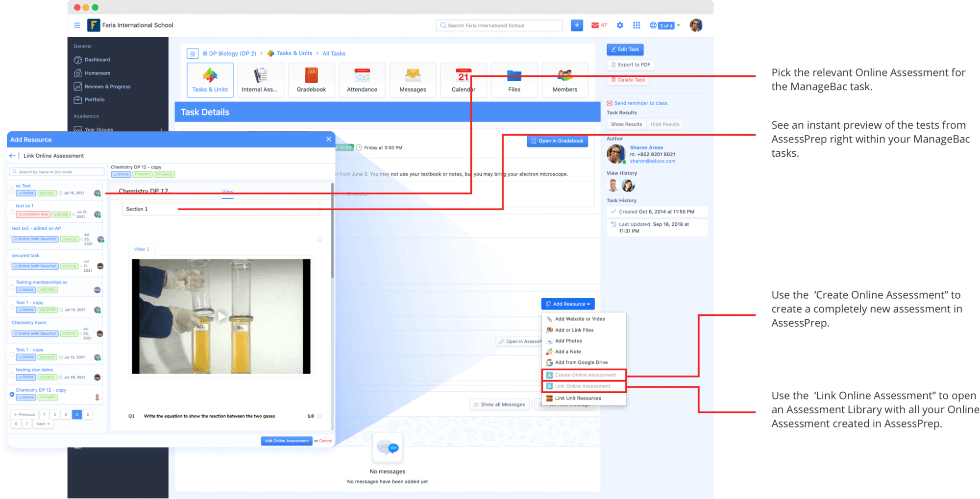This screenshot has width=980, height=499.
Task: Select the Chemistry DP 12 - copy radio button
Action: [12, 394]
